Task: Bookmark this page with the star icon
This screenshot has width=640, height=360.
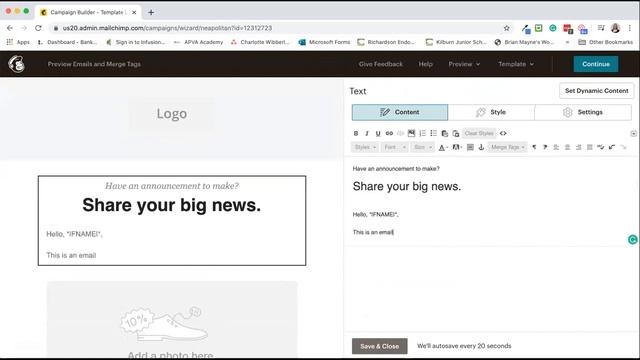Action: point(507,28)
